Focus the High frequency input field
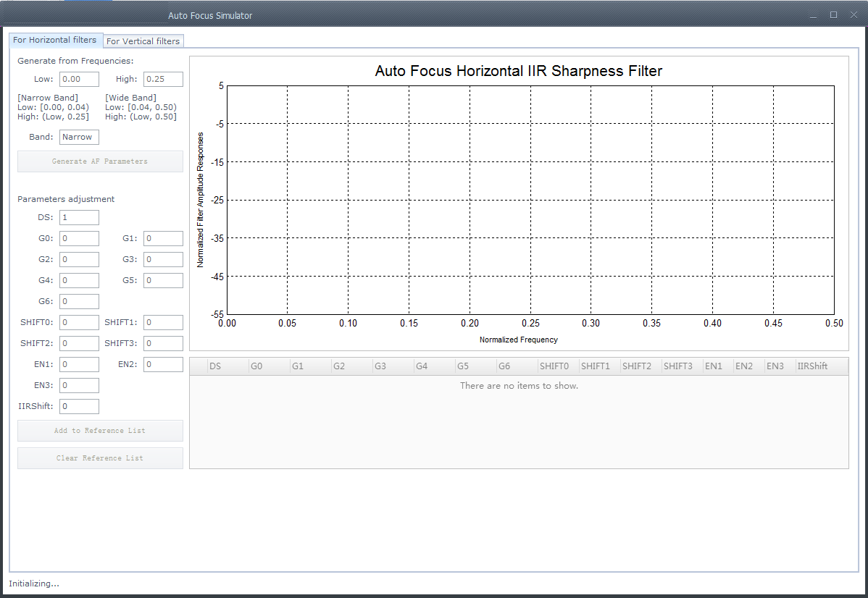The image size is (868, 598). coord(163,79)
